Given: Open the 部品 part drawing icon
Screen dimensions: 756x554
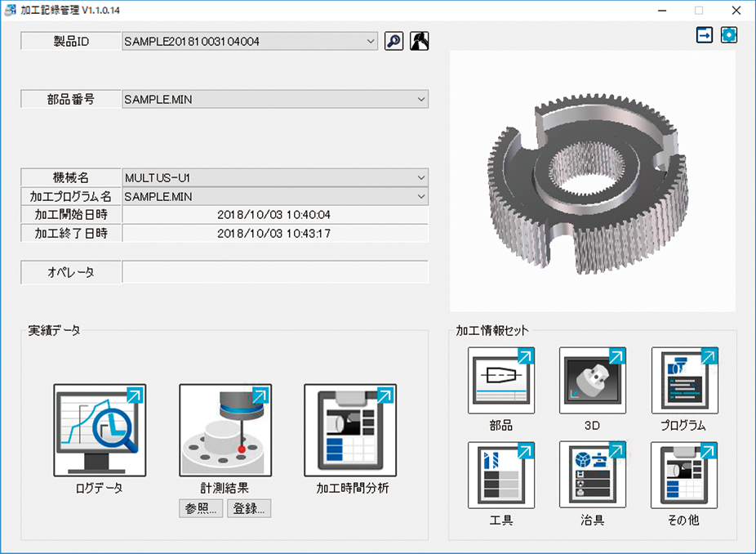Looking at the screenshot, I should click(501, 381).
